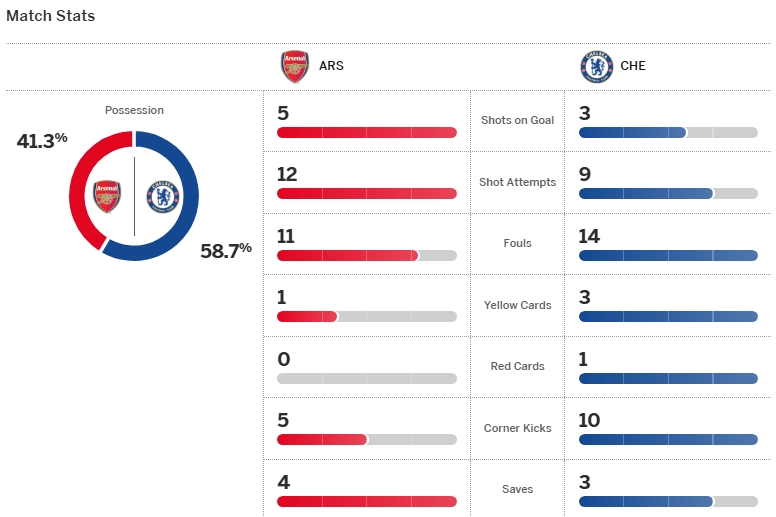Click the Arsenal crest inside possession donut
The width and height of the screenshot is (776, 517).
tap(107, 195)
